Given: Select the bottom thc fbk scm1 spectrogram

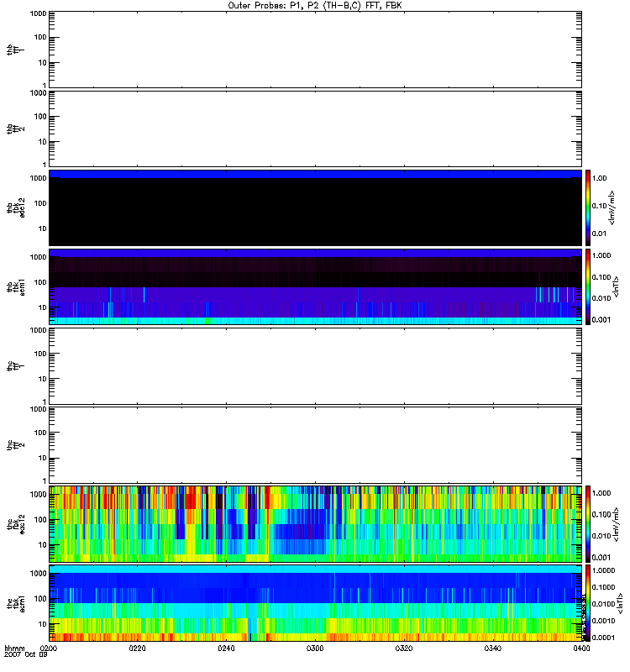Looking at the screenshot, I should (x=315, y=602).
